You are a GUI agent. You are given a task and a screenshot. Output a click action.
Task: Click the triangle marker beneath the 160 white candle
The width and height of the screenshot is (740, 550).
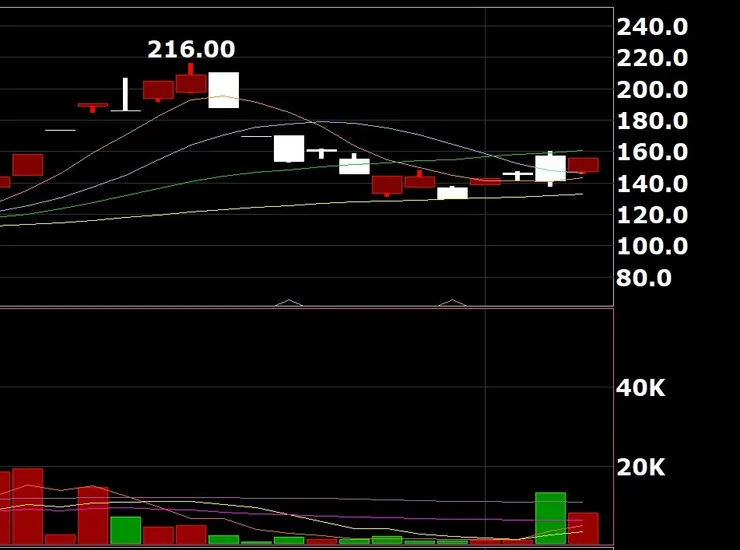[x=289, y=303]
